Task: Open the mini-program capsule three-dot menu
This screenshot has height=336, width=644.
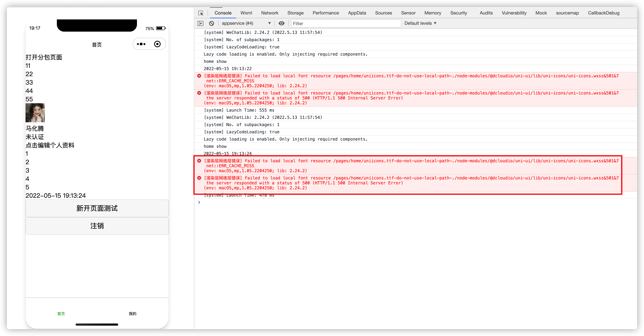Action: click(141, 44)
